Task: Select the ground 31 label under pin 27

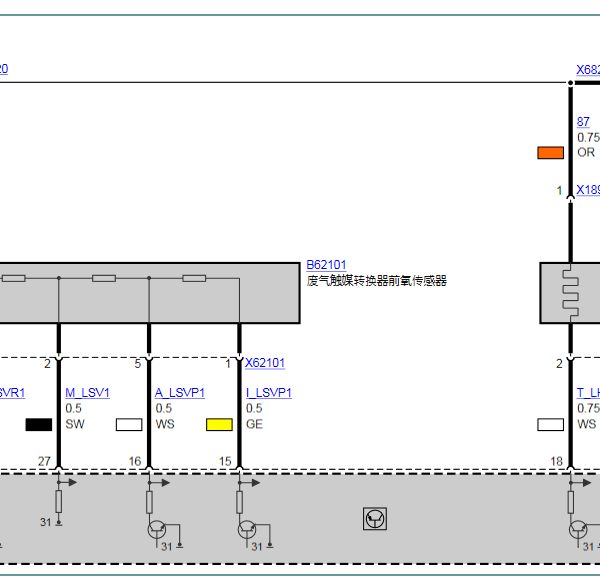Action: coord(46,522)
